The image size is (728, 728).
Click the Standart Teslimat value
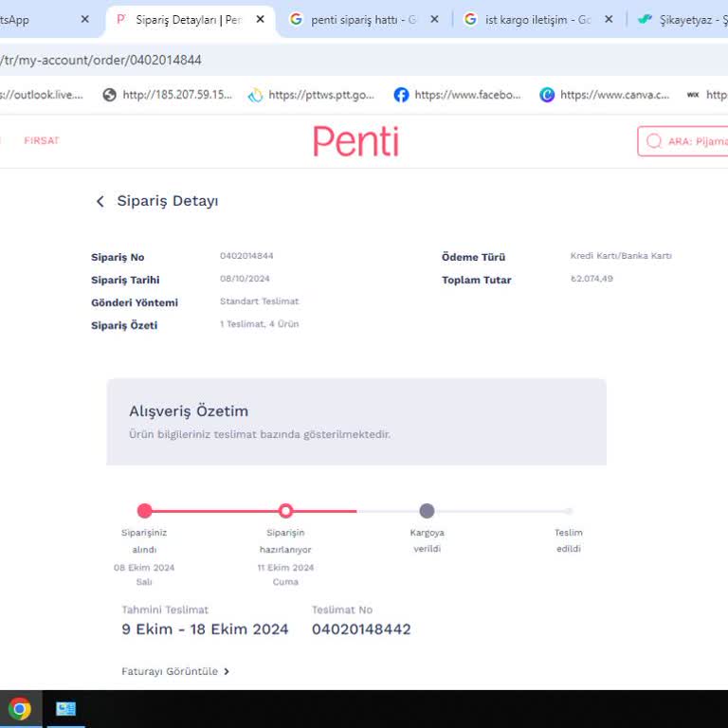click(259, 301)
